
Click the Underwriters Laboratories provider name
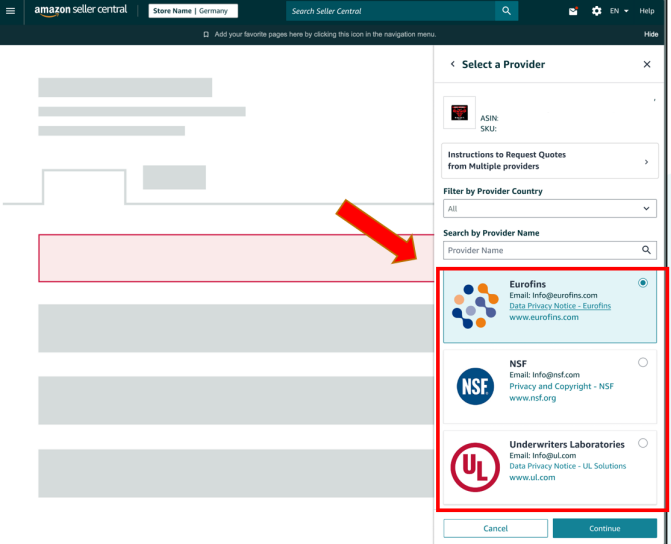[x=567, y=444]
